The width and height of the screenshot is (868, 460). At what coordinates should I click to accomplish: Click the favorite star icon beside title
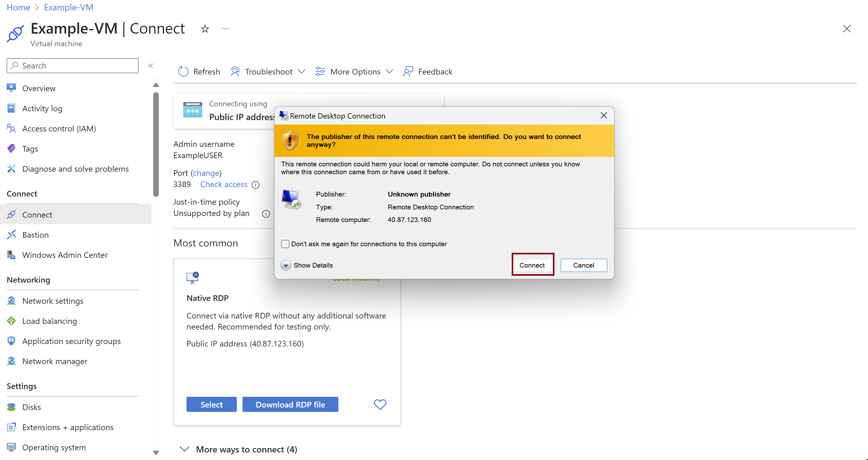[205, 29]
